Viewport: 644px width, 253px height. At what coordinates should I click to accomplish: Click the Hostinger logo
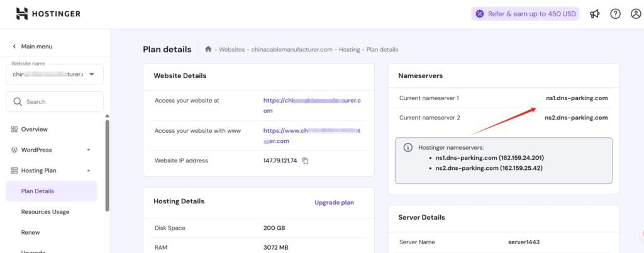48,14
